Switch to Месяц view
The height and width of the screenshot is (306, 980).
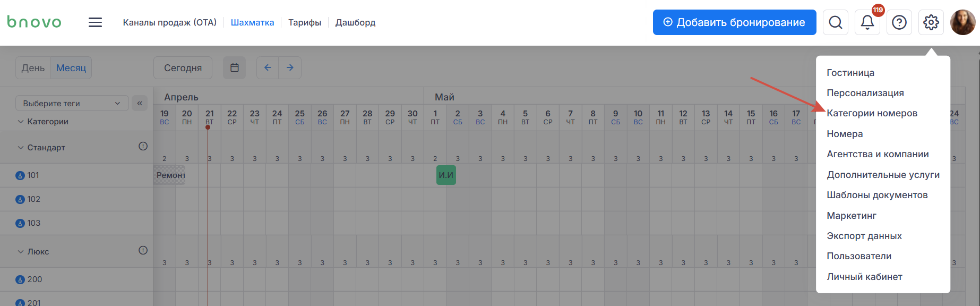(x=71, y=68)
